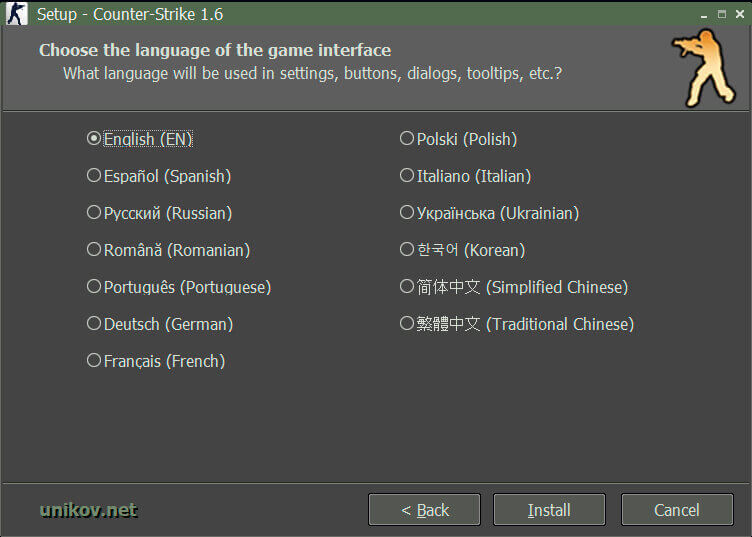Select Français (French) radio button
Viewport: 752px width, 537px height.
(95, 361)
